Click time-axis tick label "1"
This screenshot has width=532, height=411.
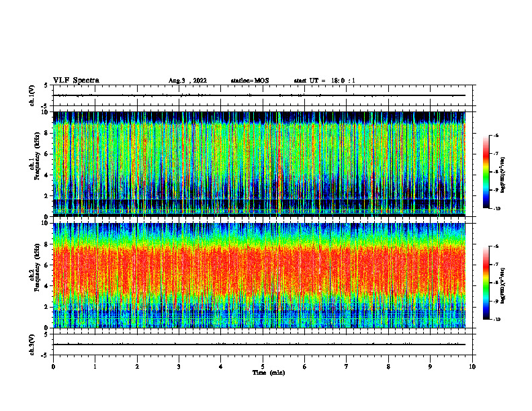pyautogui.click(x=95, y=367)
